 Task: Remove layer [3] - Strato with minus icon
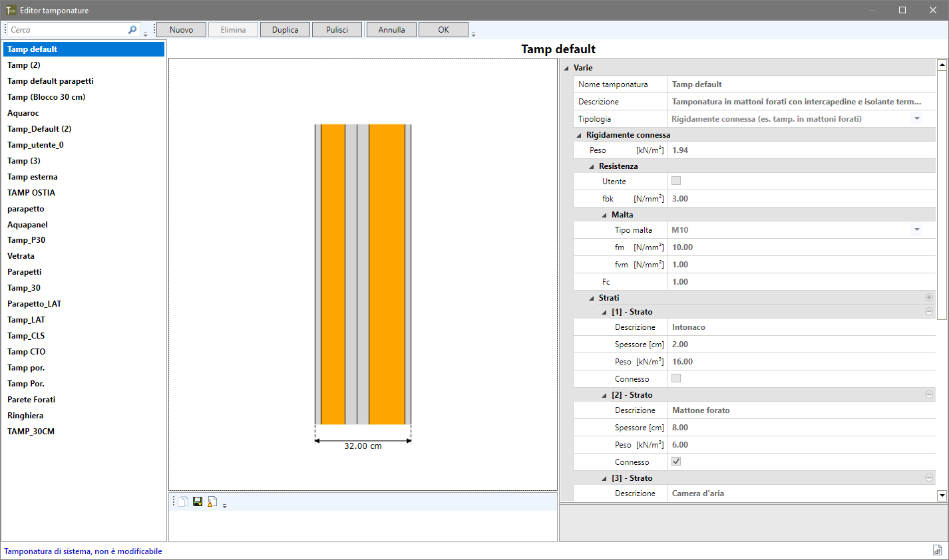929,478
